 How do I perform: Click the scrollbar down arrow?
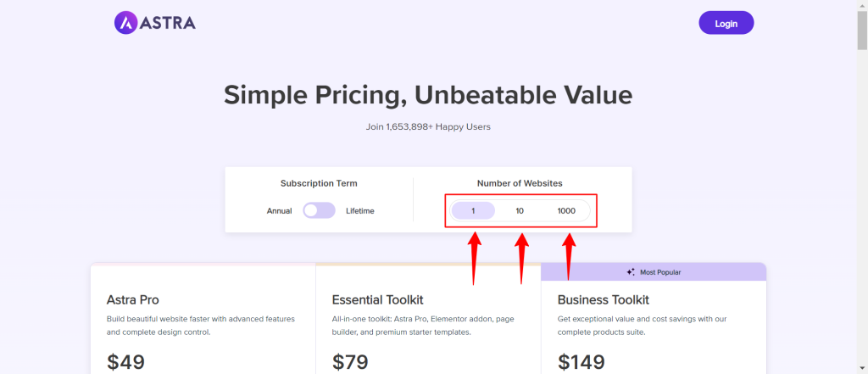coord(862,368)
